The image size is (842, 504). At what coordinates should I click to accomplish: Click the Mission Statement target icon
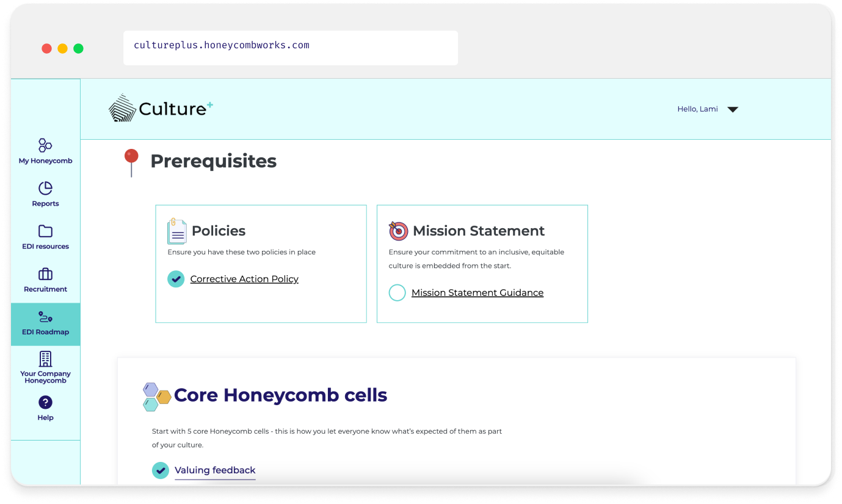[398, 231]
